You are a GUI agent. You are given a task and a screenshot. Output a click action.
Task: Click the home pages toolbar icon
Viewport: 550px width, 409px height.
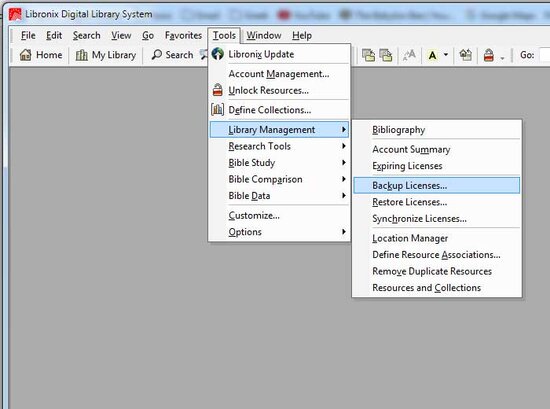465,55
